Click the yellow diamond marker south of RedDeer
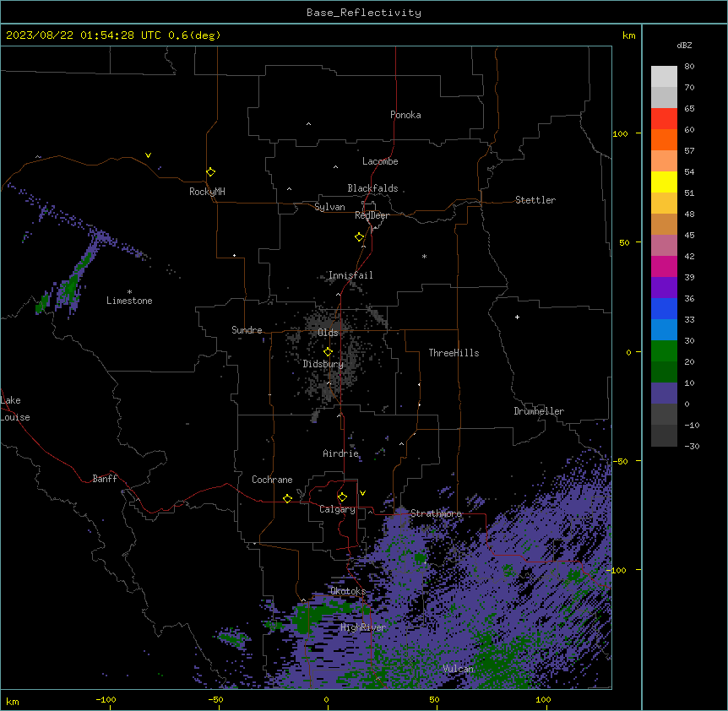 click(360, 237)
